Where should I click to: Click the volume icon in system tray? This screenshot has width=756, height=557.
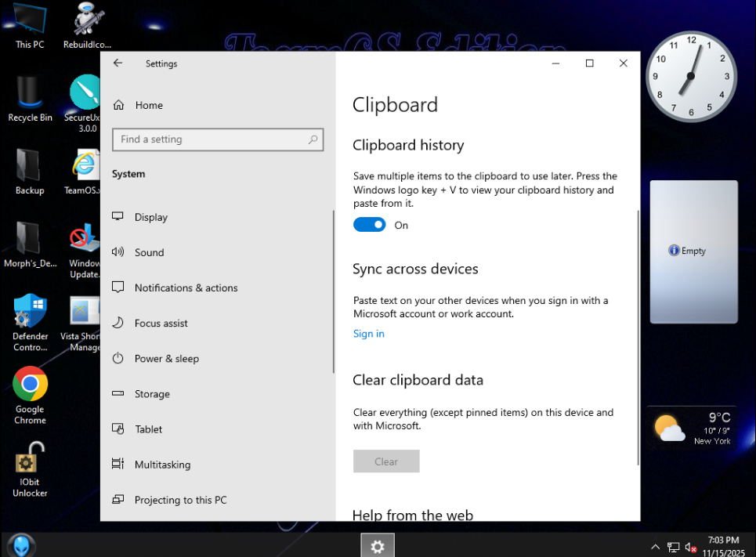(691, 547)
